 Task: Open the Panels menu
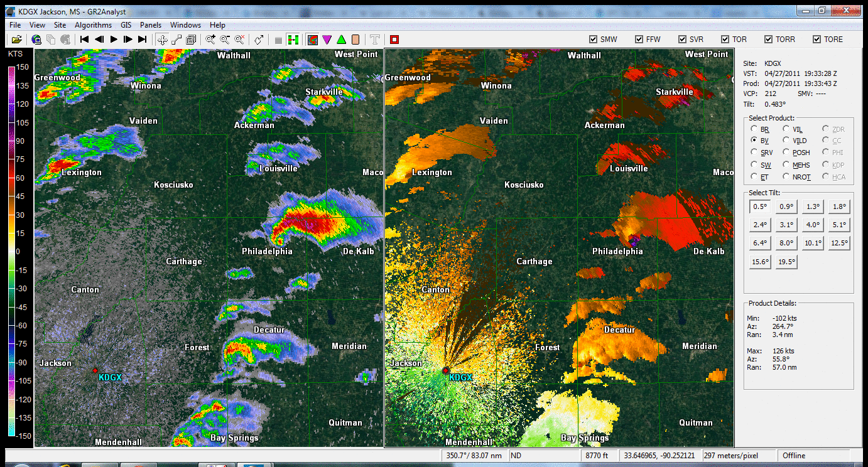pos(151,25)
